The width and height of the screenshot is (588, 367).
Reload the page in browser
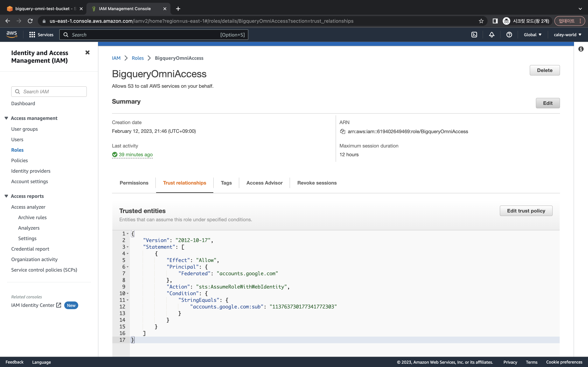[30, 21]
